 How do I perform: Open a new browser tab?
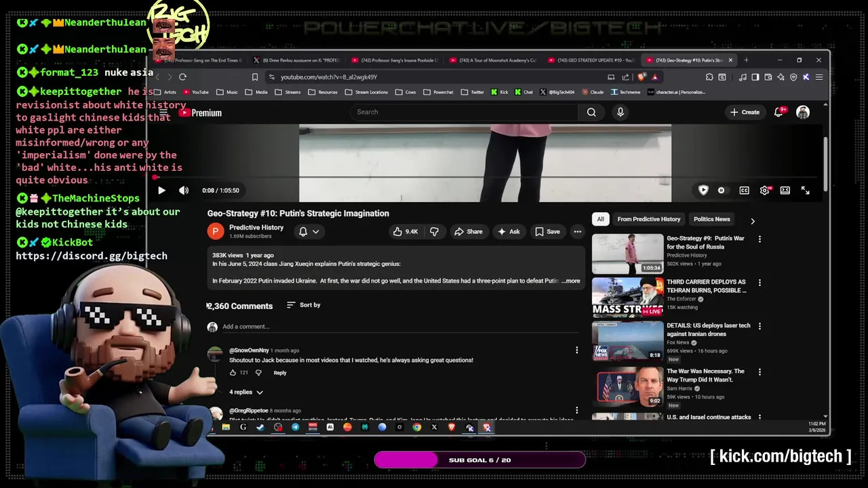pyautogui.click(x=746, y=60)
